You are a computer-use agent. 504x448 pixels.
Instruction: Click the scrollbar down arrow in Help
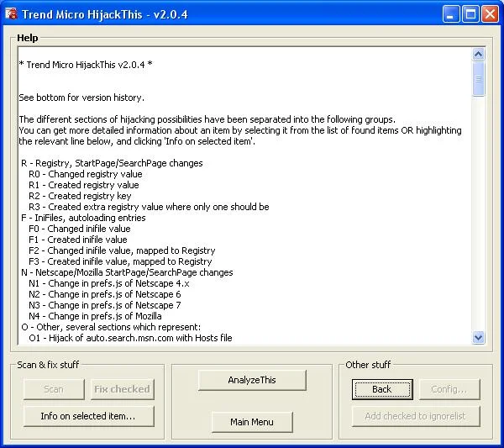[x=478, y=337]
